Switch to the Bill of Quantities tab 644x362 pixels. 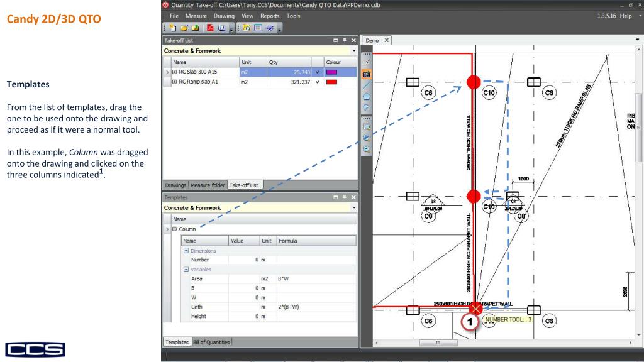(211, 342)
